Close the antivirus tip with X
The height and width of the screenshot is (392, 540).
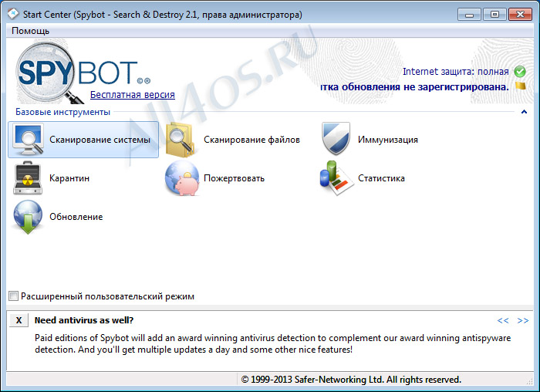[x=19, y=320]
